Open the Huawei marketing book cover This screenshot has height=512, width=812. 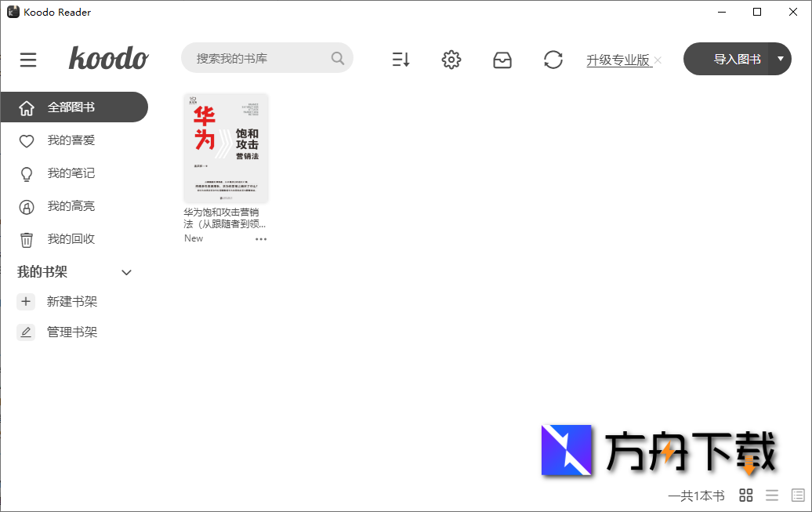click(226, 147)
